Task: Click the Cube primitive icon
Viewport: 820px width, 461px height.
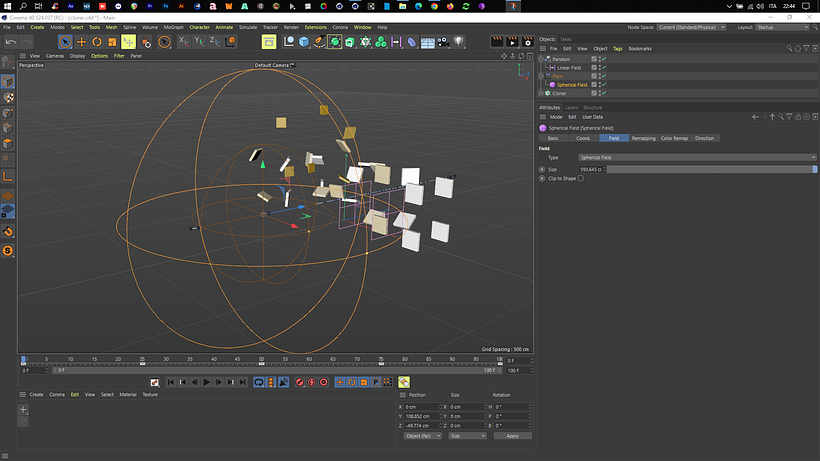Action: pos(304,42)
